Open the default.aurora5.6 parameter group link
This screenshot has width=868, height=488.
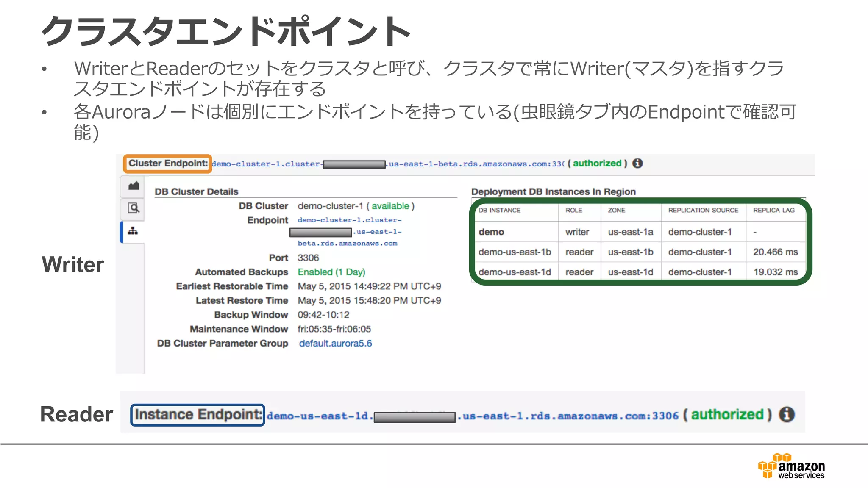335,344
